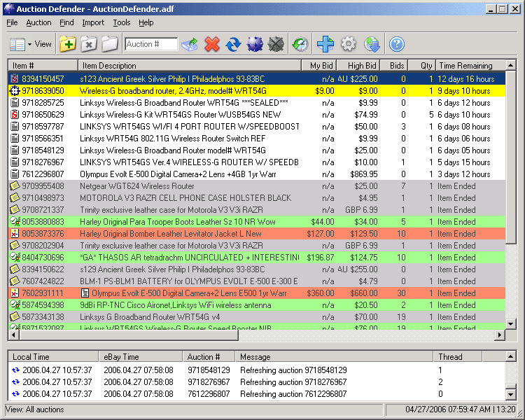Screen dimensions: 525x420
Task: Open settings with the gear icon
Action: tap(348, 44)
